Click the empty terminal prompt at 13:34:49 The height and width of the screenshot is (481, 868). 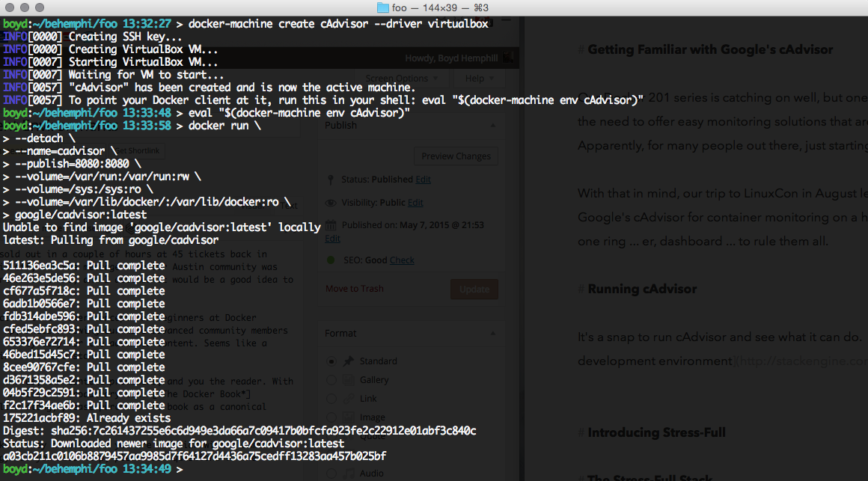[x=93, y=469]
